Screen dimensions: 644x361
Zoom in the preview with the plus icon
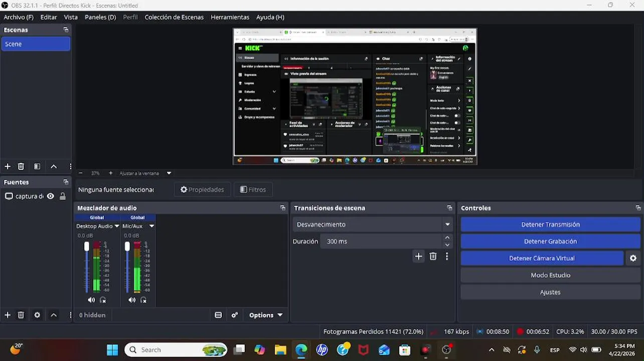click(x=110, y=173)
